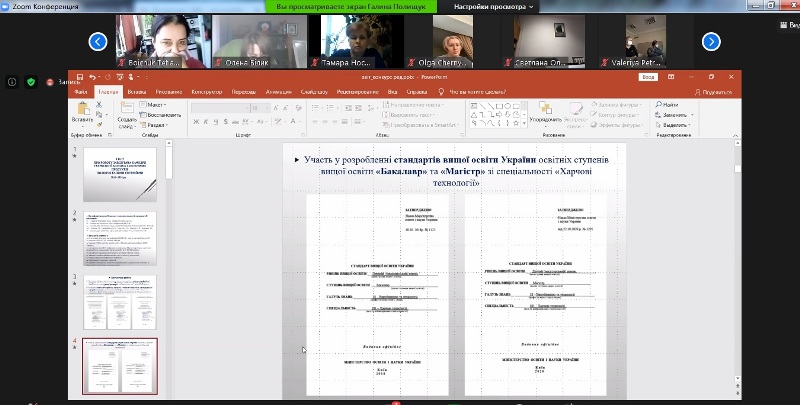This screenshot has width=800, height=405.
Task: Click the Arrange (Упорядочить) icon
Action: (x=545, y=108)
